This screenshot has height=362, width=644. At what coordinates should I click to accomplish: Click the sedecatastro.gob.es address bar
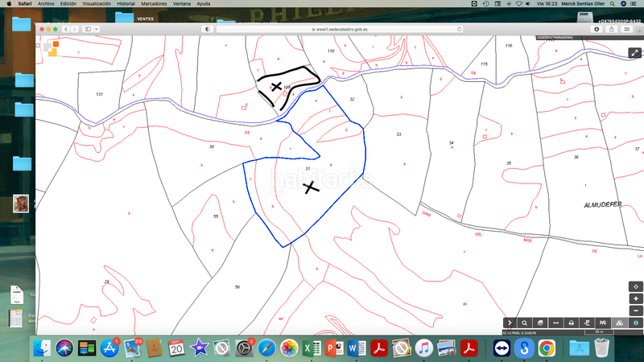(x=338, y=28)
